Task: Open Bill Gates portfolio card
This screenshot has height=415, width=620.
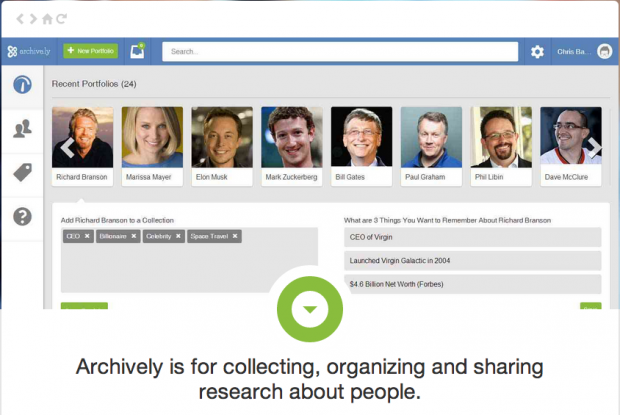Action: click(361, 146)
